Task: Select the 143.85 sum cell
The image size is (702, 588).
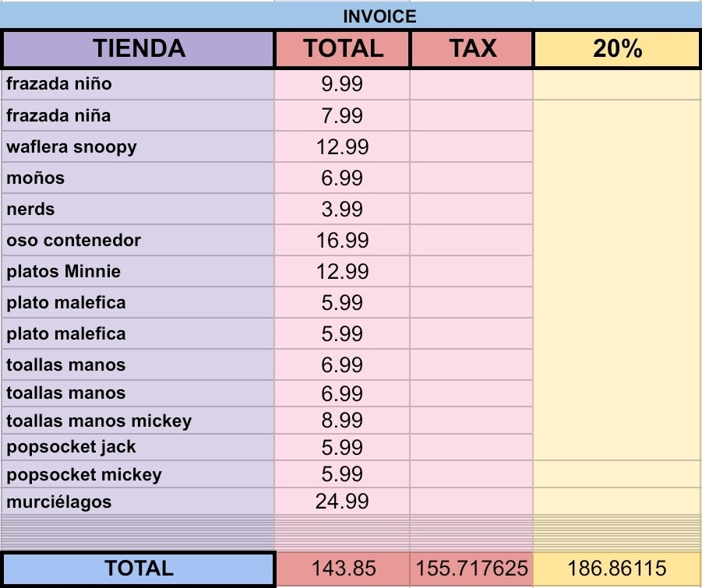Action: coord(342,569)
